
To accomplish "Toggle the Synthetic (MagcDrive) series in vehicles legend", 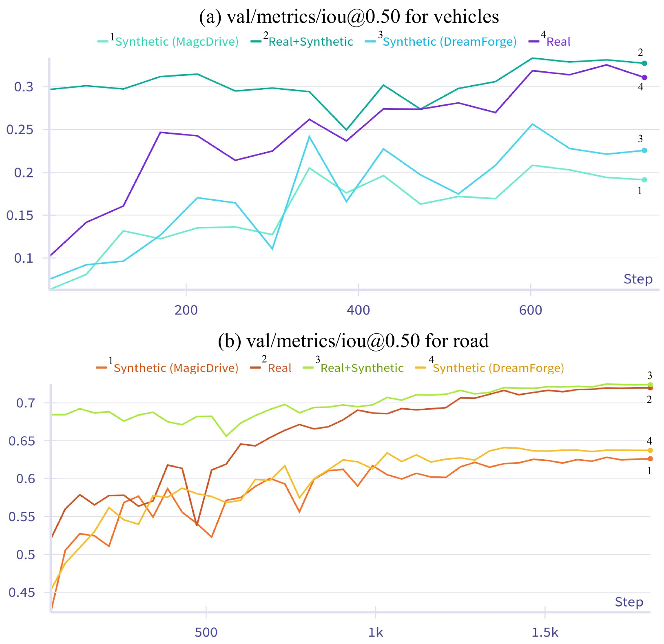I will tap(177, 42).
